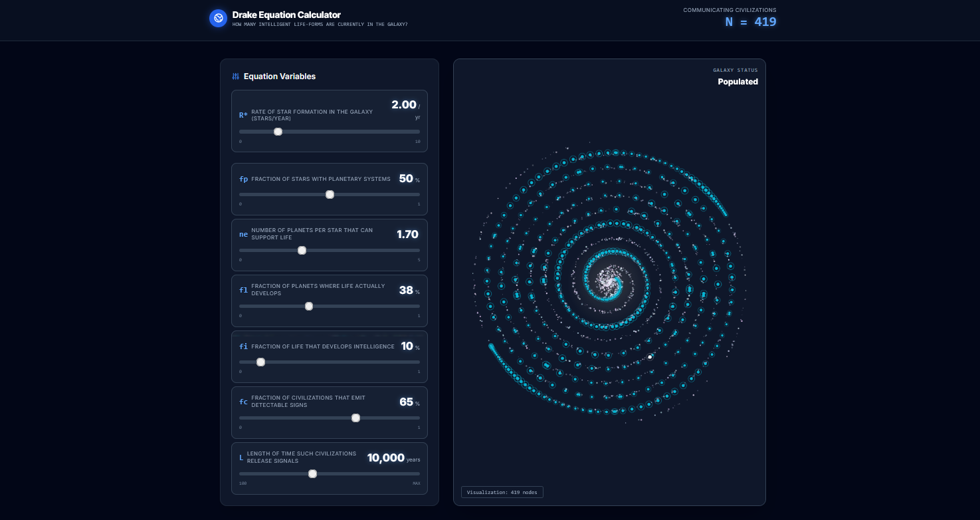The height and width of the screenshot is (520, 980).
Task: Click the ne planets-per-star slider handle
Action: 302,250
